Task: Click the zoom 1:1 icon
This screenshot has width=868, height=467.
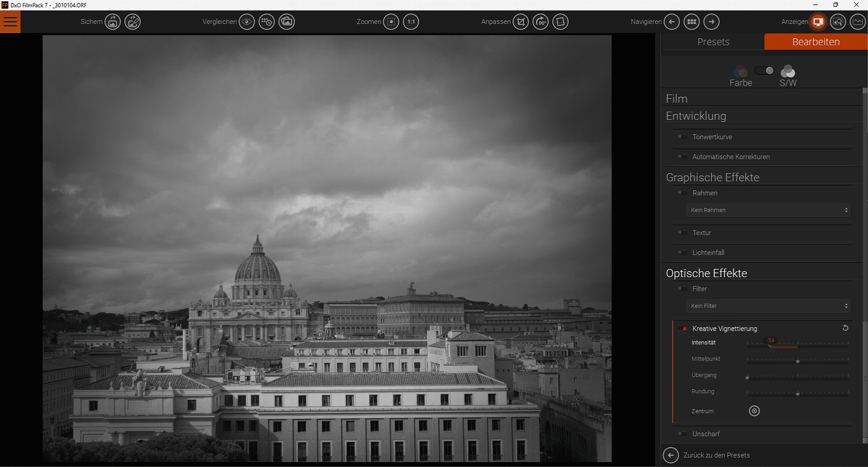Action: (x=411, y=22)
